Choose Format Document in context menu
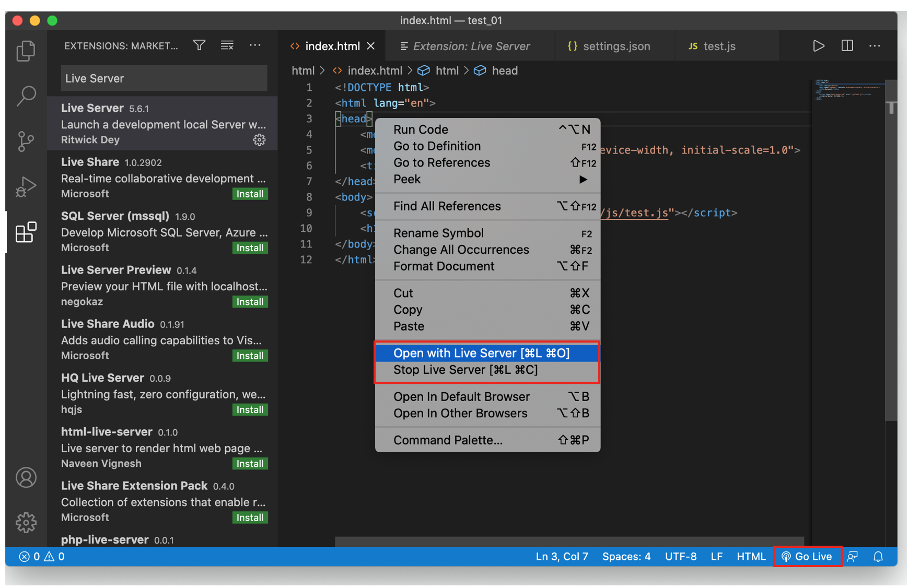The image size is (907, 588). 487,266
